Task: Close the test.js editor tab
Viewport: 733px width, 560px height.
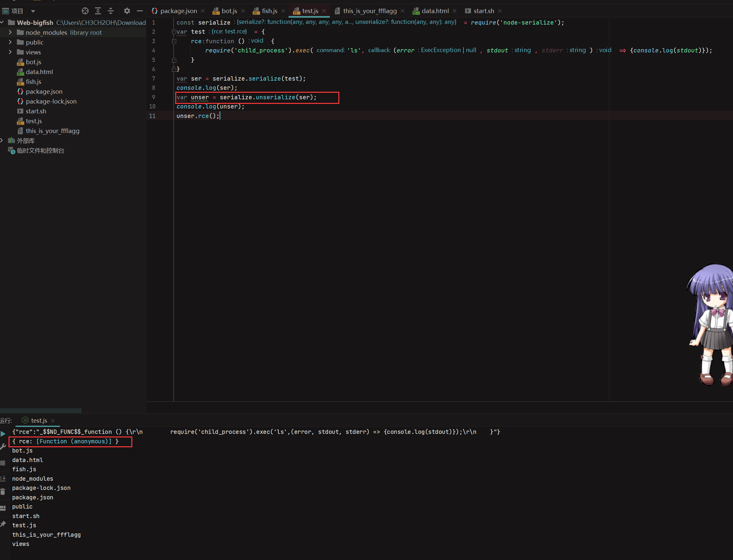Action: [x=324, y=11]
